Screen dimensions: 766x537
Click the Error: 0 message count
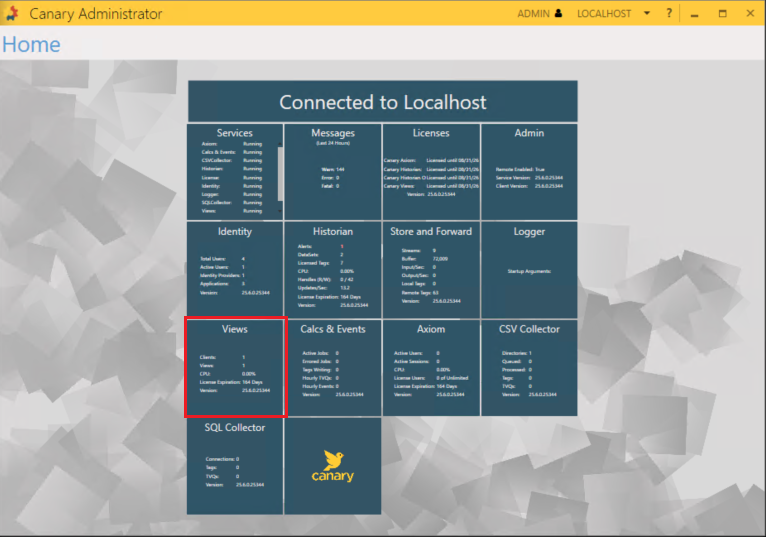coord(330,178)
